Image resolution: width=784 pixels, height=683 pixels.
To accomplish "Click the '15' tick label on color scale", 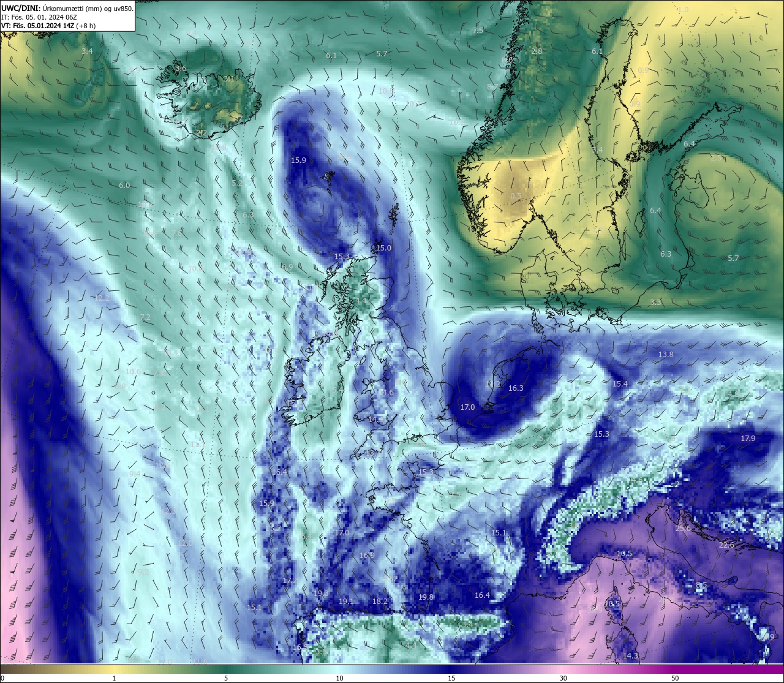I will (x=451, y=678).
